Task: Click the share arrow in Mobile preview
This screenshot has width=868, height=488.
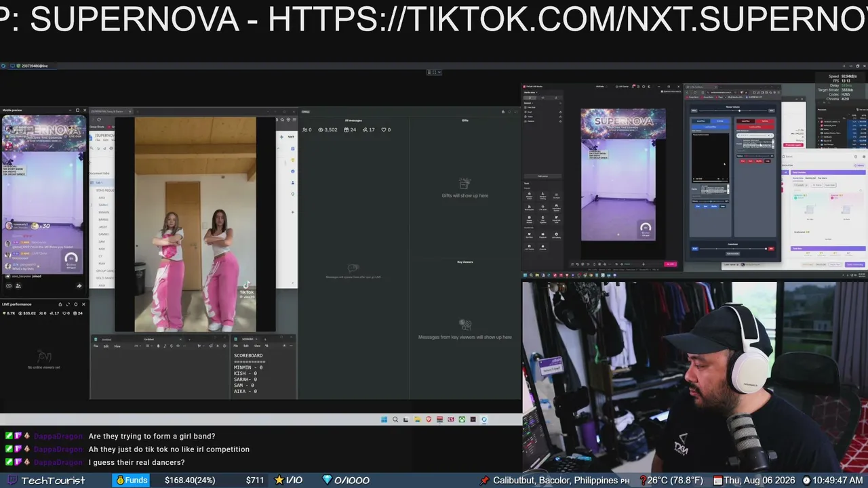Action: pyautogui.click(x=79, y=286)
